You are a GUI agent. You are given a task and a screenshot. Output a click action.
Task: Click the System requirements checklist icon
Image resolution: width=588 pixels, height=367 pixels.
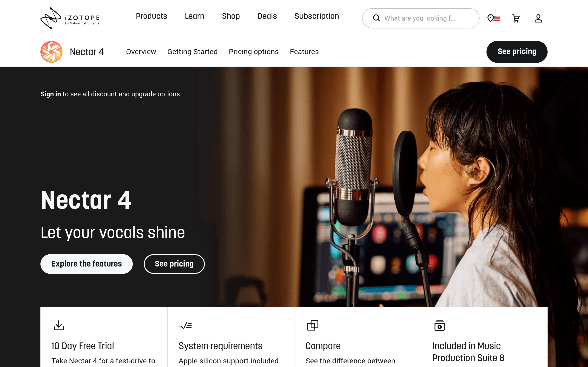tap(186, 325)
